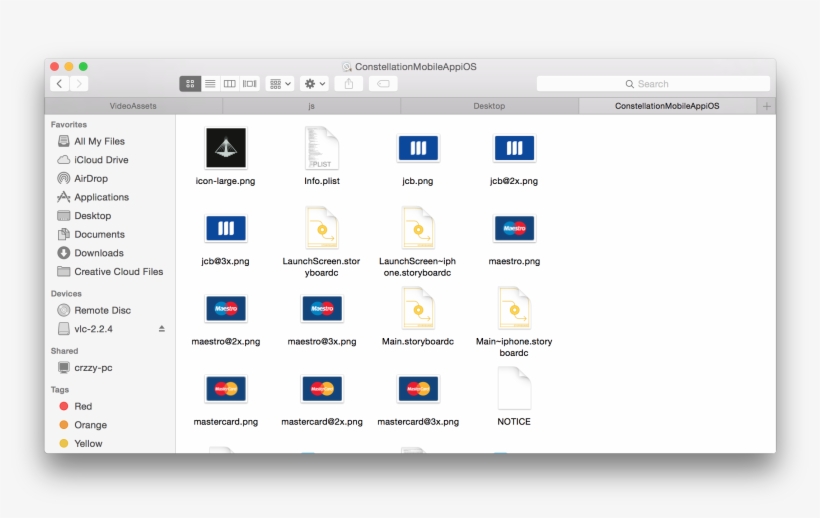The height and width of the screenshot is (518, 820).
Task: Switch to the VideoAssets tab
Action: [x=133, y=106]
